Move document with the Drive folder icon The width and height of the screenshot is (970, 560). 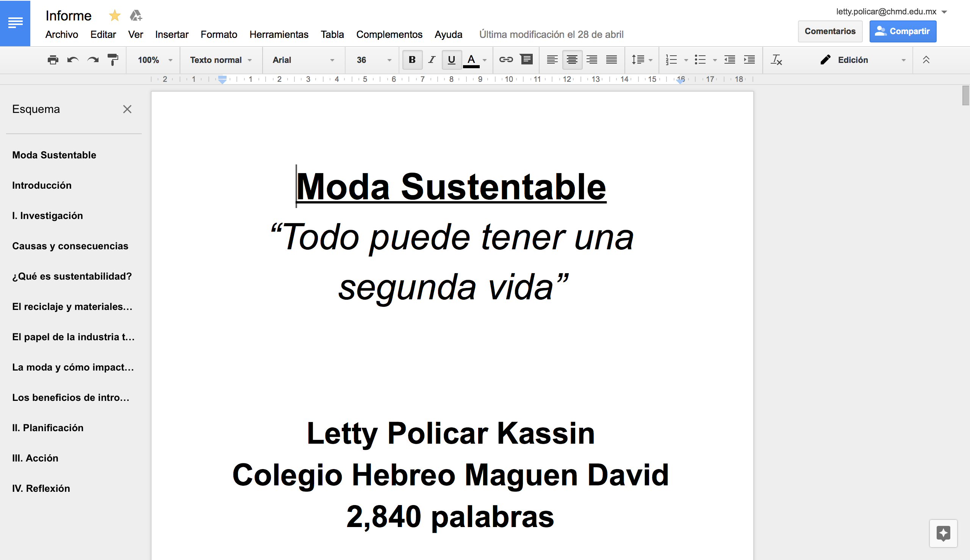[x=135, y=16]
